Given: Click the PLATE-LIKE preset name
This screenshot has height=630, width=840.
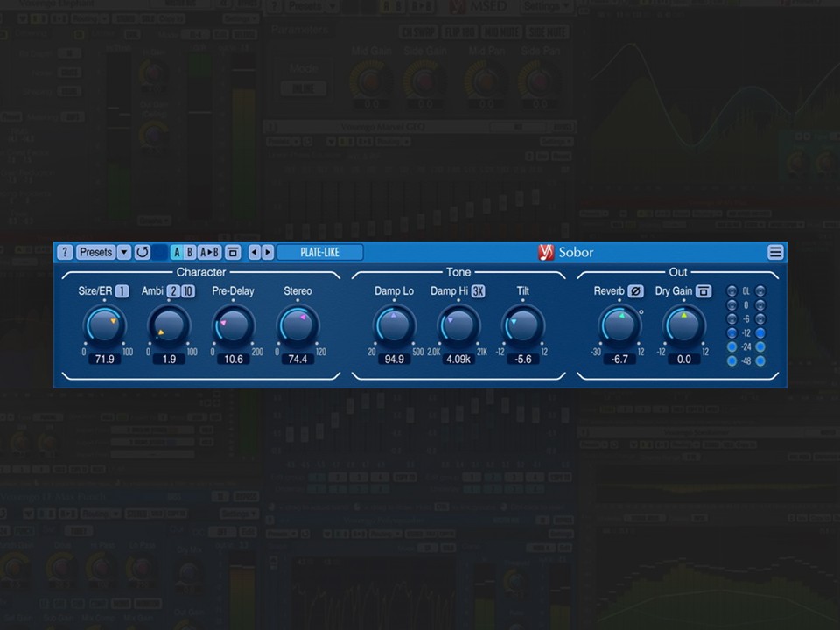Looking at the screenshot, I should click(320, 252).
